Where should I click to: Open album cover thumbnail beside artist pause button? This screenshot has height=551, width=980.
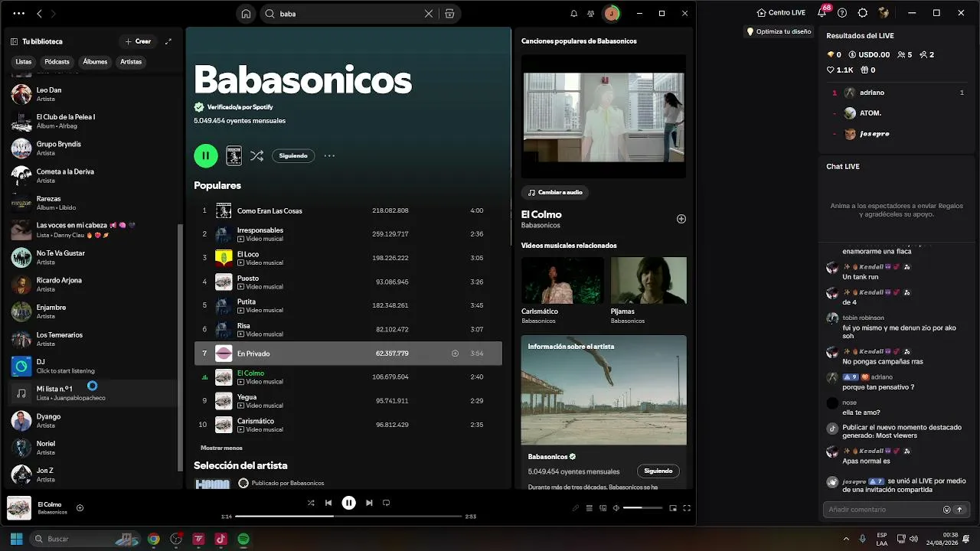pyautogui.click(x=234, y=155)
